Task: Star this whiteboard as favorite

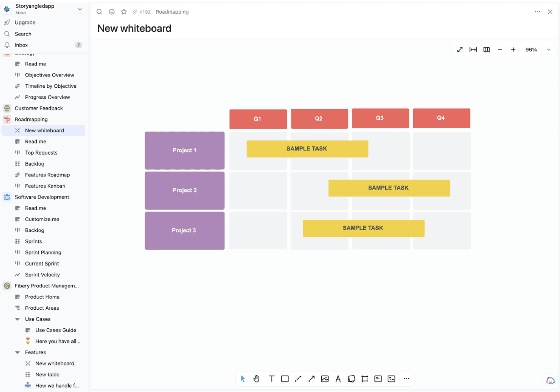Action: pyautogui.click(x=124, y=12)
